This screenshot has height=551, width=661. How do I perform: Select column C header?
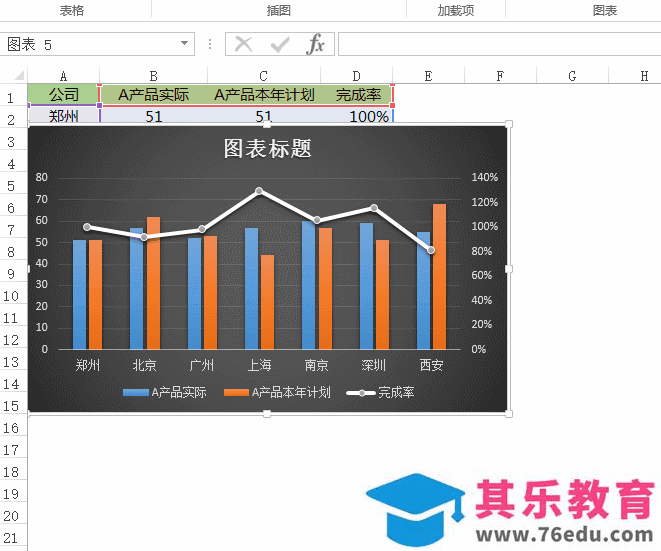263,76
